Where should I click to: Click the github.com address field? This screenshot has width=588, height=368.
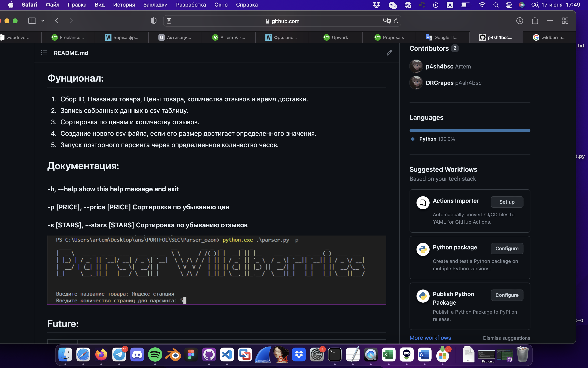(x=282, y=21)
